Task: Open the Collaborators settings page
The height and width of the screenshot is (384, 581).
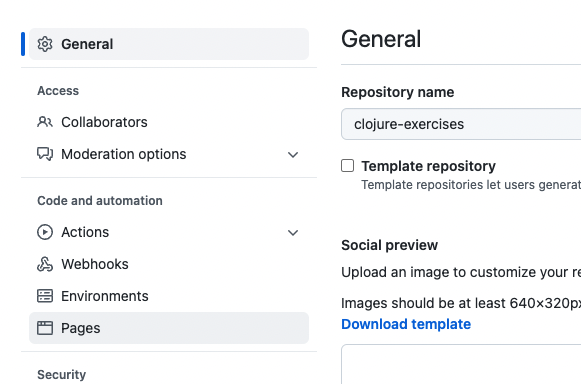Action: [x=169, y=122]
